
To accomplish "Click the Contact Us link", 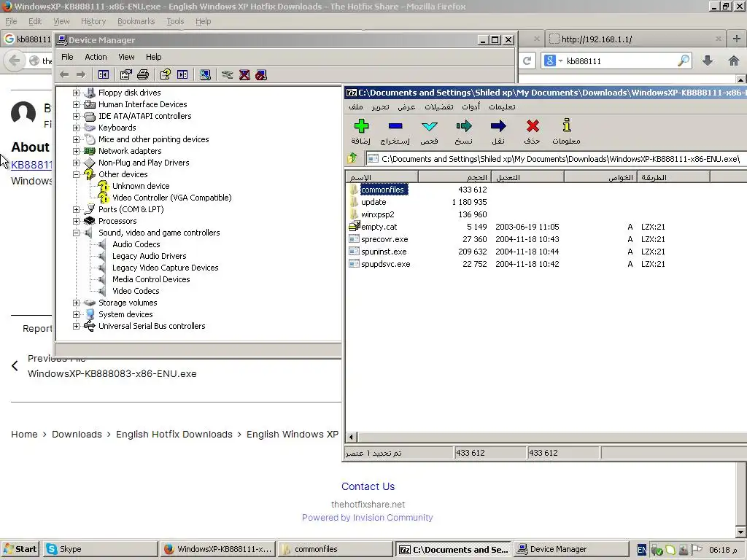I will (x=368, y=486).
